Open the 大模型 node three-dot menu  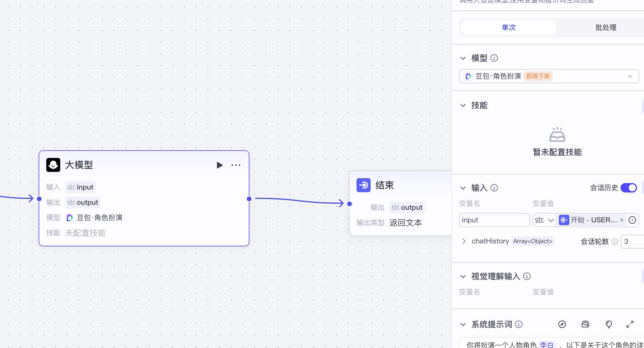pyautogui.click(x=236, y=165)
